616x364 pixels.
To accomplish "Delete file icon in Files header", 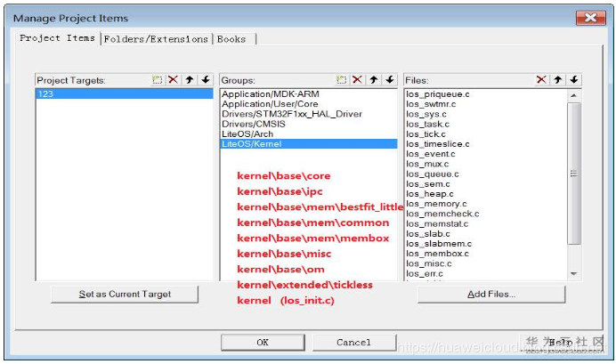I will [x=541, y=80].
